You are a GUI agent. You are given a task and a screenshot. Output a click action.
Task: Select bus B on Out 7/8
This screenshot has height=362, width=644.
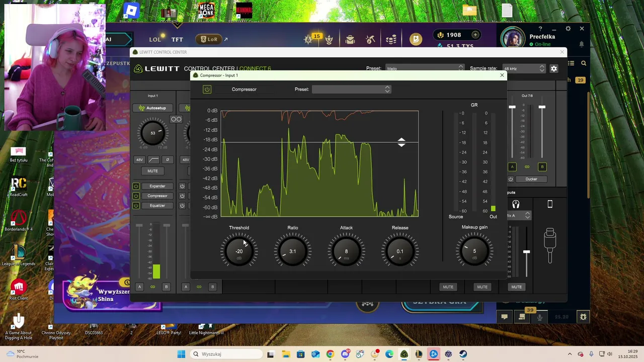tap(542, 167)
